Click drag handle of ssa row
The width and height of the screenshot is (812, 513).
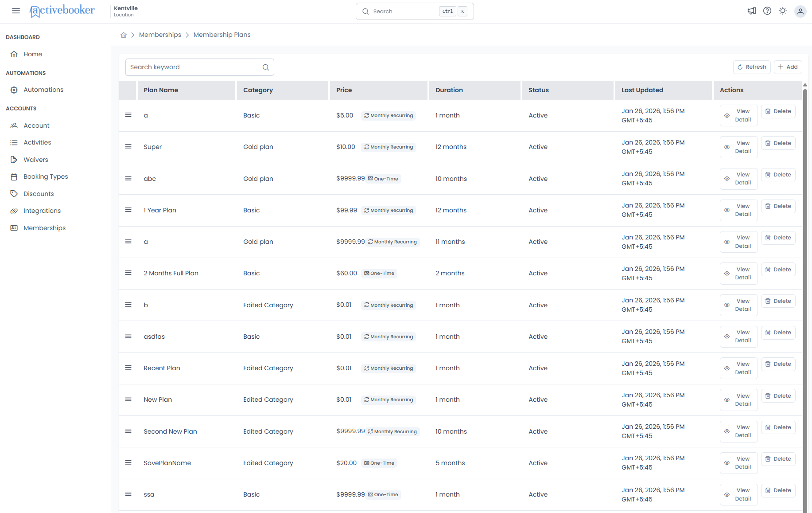click(128, 494)
